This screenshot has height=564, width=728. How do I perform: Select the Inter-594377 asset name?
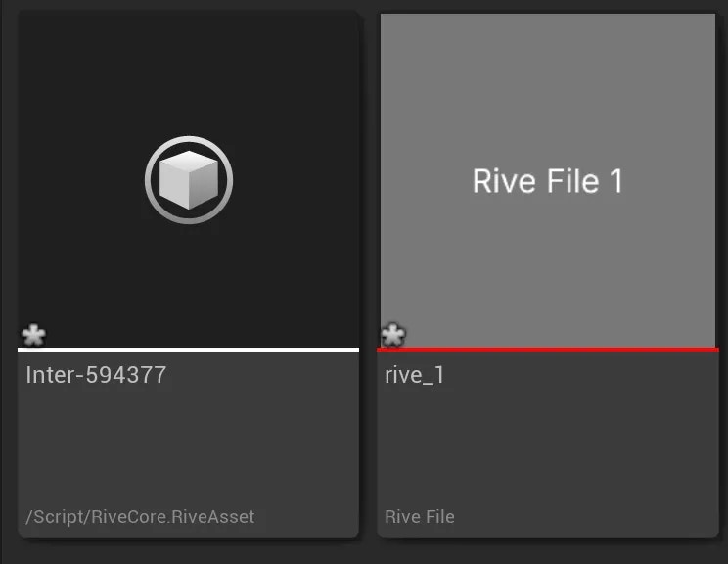96,375
